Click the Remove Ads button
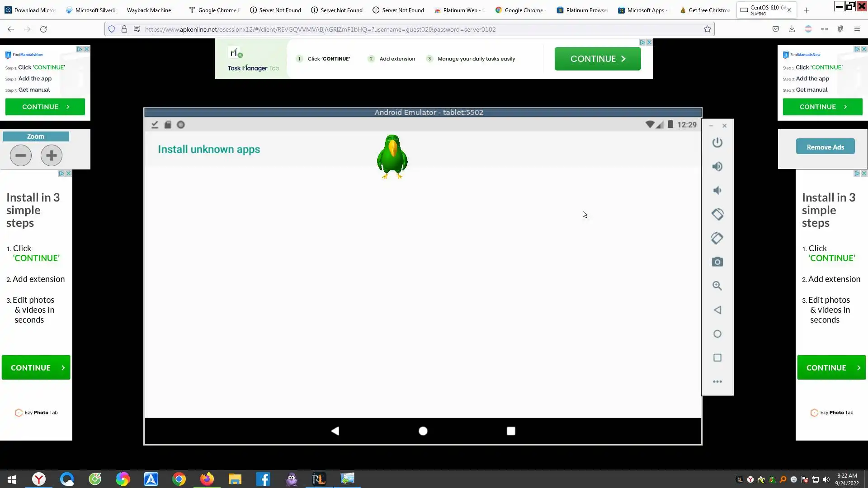The height and width of the screenshot is (488, 868). [x=825, y=147]
